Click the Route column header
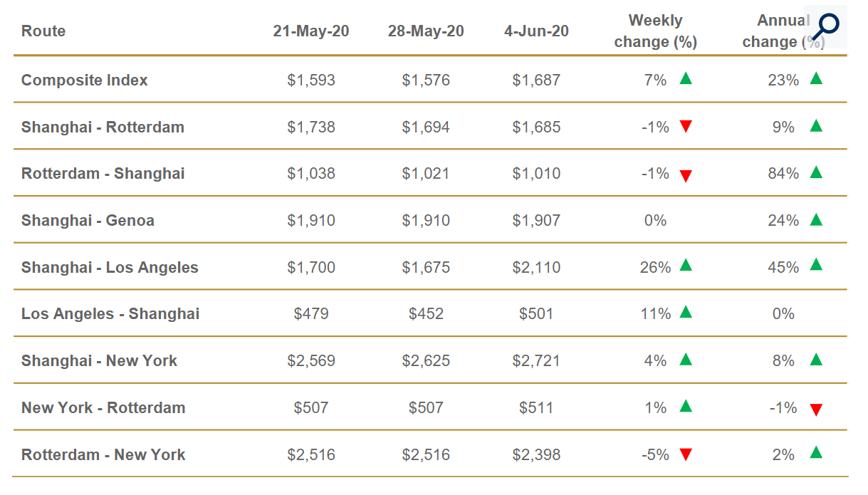The height and width of the screenshot is (495, 868). click(43, 31)
